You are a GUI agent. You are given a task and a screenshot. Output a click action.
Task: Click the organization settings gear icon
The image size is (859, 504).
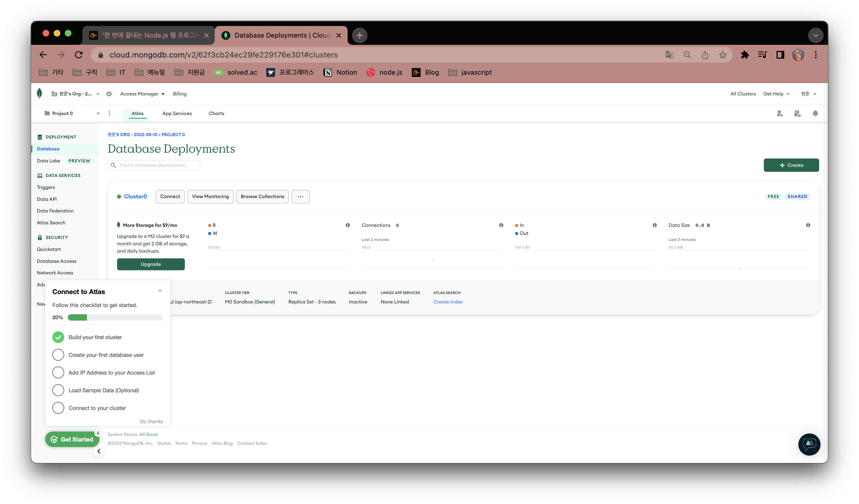(x=109, y=94)
